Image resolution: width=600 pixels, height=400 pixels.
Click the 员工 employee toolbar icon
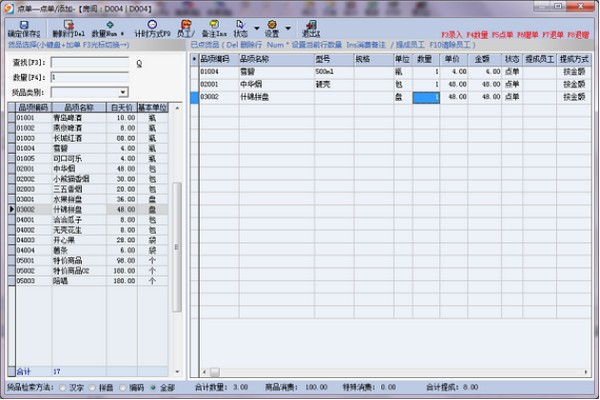pos(184,24)
